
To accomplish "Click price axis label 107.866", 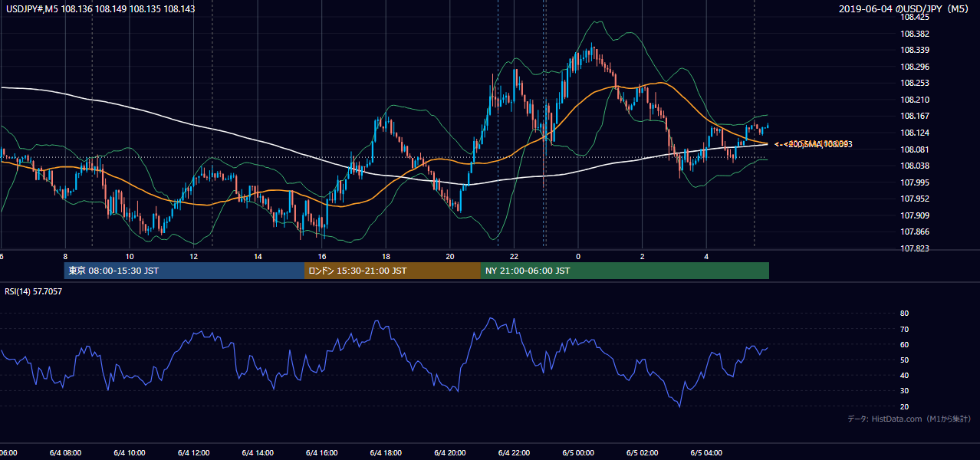I will [914, 232].
